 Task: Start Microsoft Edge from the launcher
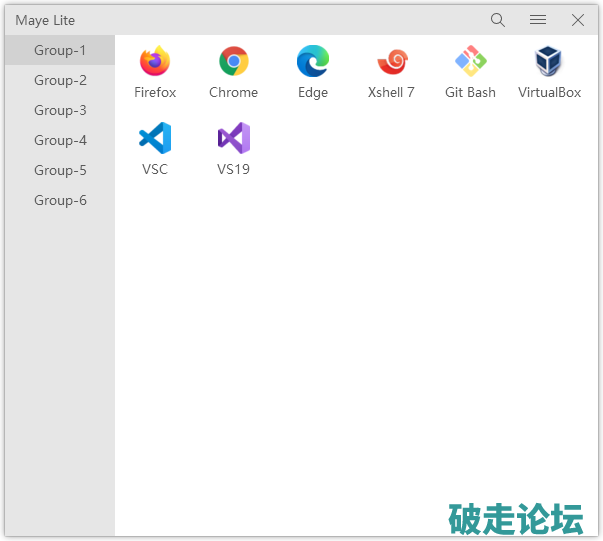[312, 62]
